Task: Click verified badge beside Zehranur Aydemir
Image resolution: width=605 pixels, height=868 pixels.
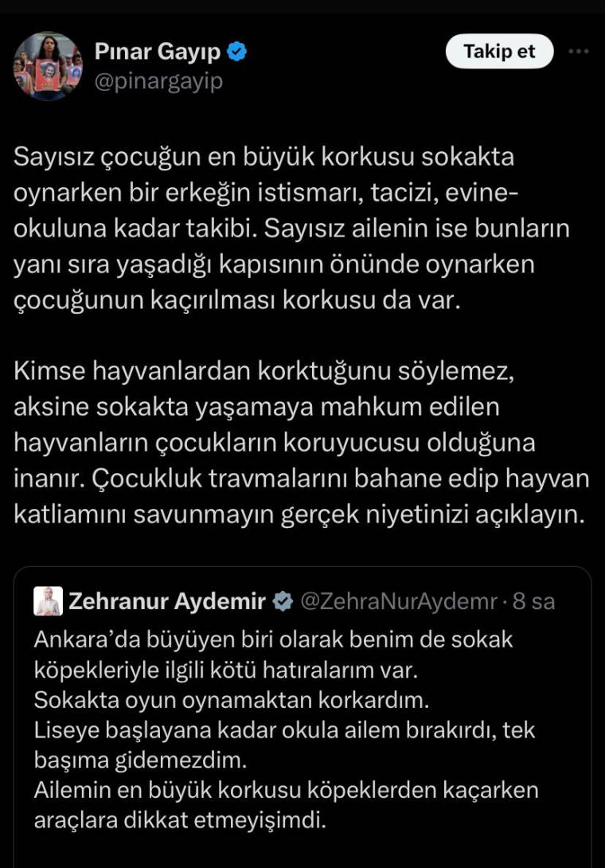Action: [x=282, y=601]
